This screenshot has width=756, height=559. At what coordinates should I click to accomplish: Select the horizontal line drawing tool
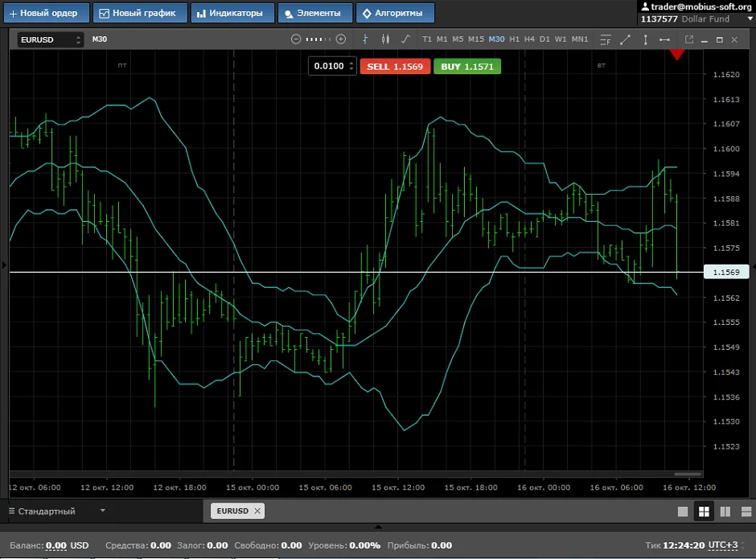pos(664,40)
